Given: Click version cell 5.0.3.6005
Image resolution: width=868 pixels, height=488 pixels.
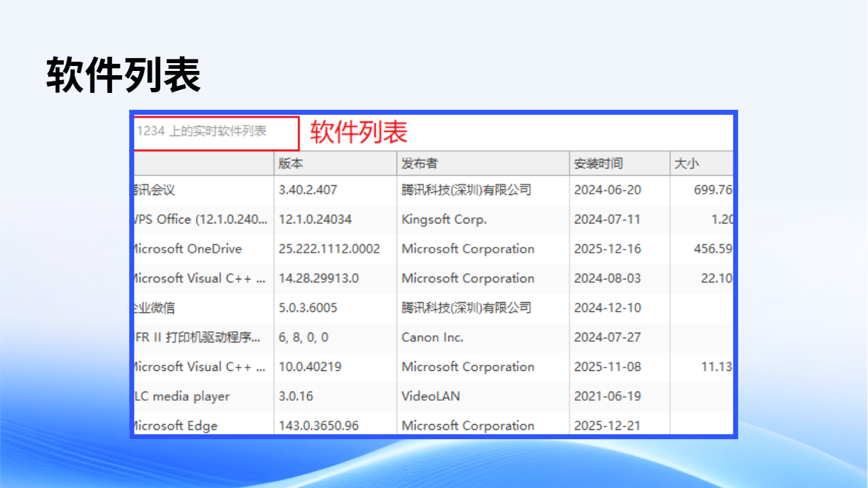Looking at the screenshot, I should pyautogui.click(x=308, y=308).
